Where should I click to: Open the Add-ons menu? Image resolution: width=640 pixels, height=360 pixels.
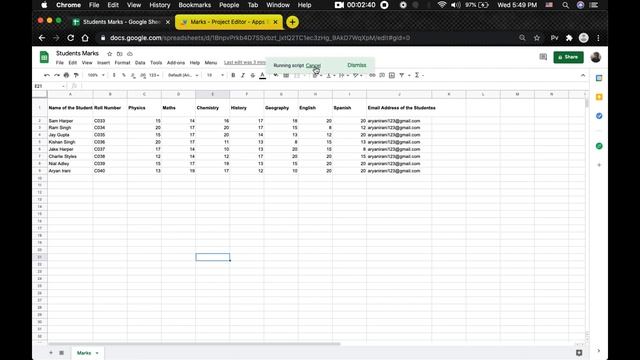176,63
